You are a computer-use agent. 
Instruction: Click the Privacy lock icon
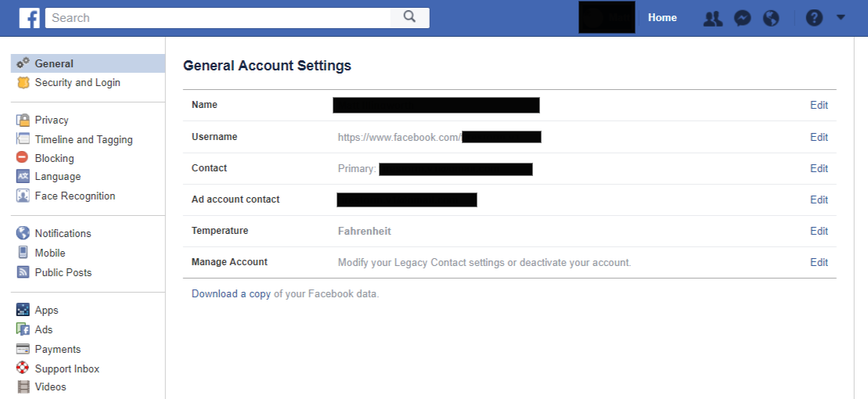[x=23, y=120]
